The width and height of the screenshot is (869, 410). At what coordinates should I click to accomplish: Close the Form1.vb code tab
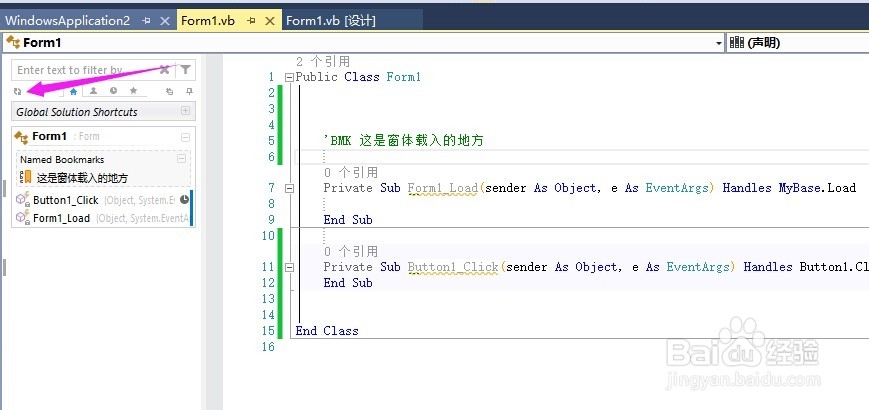tap(270, 20)
